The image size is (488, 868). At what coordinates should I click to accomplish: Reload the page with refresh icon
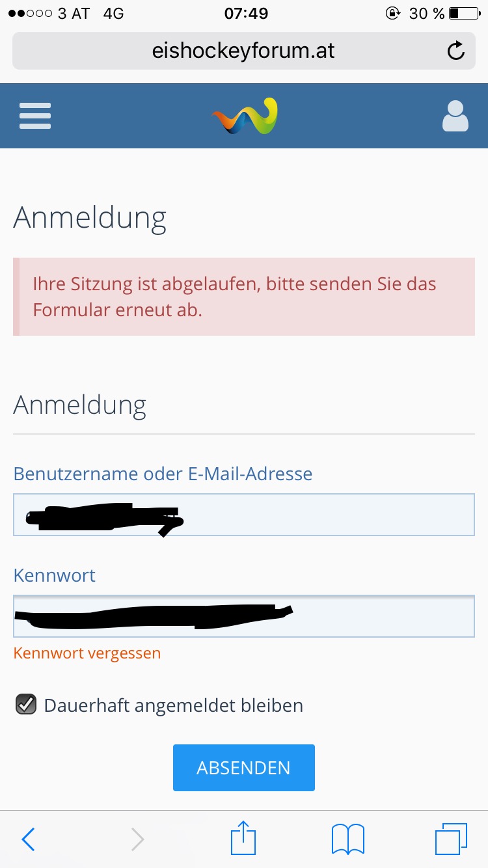click(456, 51)
